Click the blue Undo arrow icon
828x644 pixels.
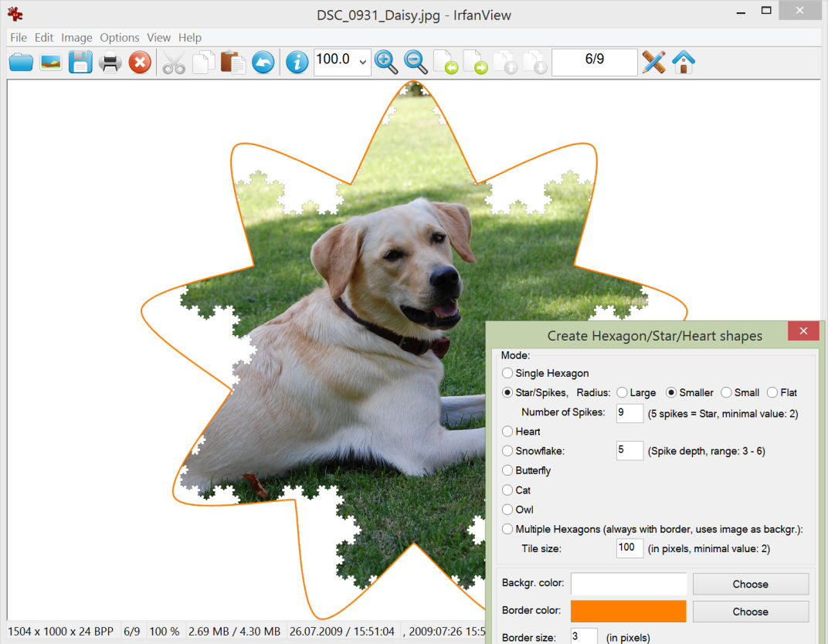tap(263, 62)
